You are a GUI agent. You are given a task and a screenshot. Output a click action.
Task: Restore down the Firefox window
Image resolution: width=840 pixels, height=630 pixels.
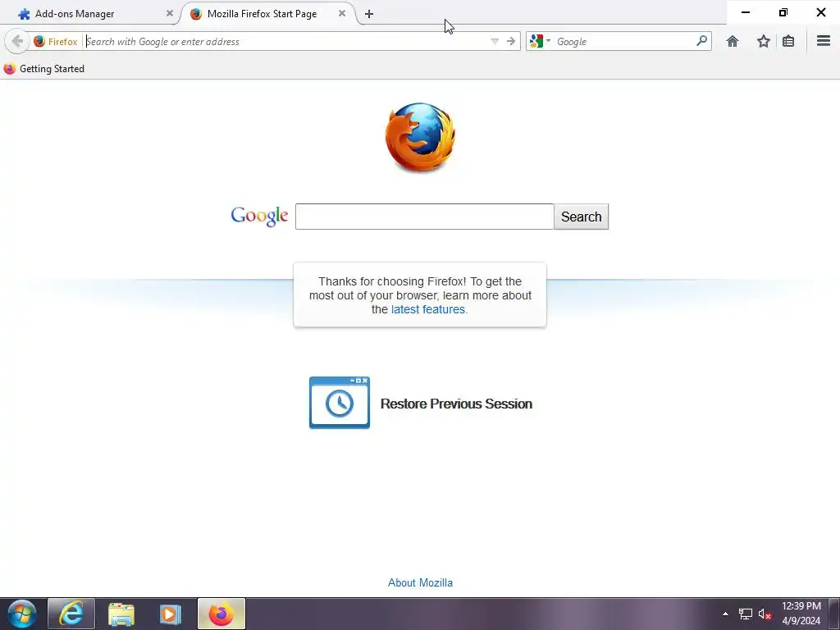click(x=783, y=11)
